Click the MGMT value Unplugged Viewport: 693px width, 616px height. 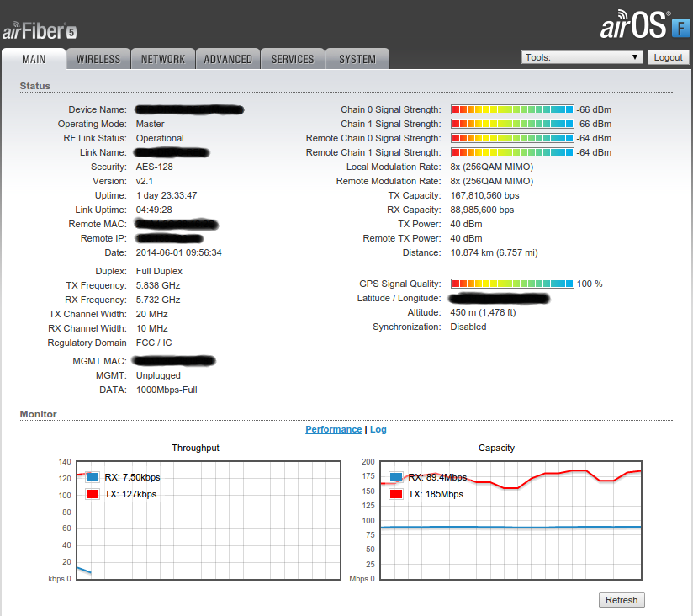158,375
